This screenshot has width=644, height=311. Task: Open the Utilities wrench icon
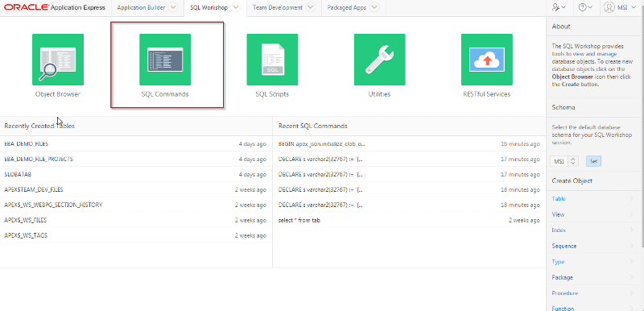click(379, 60)
